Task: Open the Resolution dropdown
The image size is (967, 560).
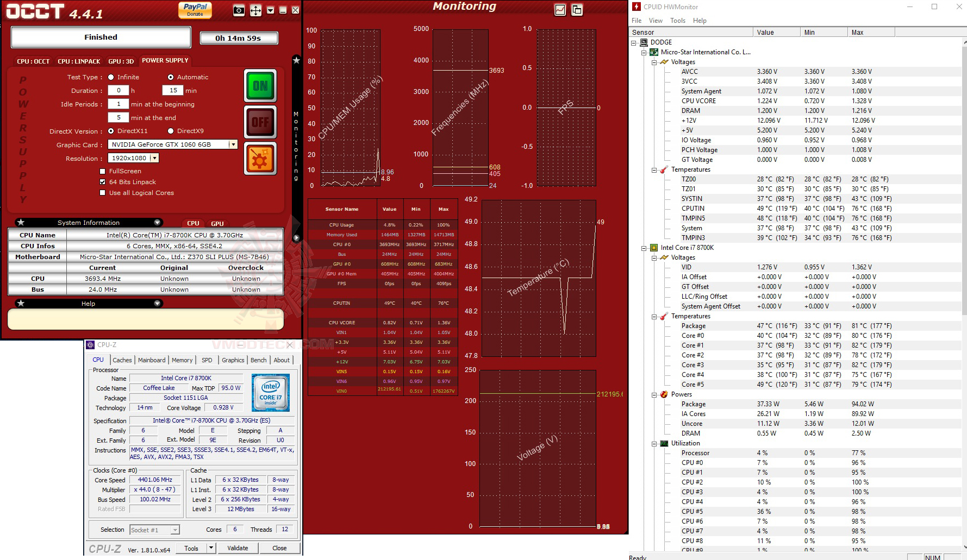Action: point(154,158)
